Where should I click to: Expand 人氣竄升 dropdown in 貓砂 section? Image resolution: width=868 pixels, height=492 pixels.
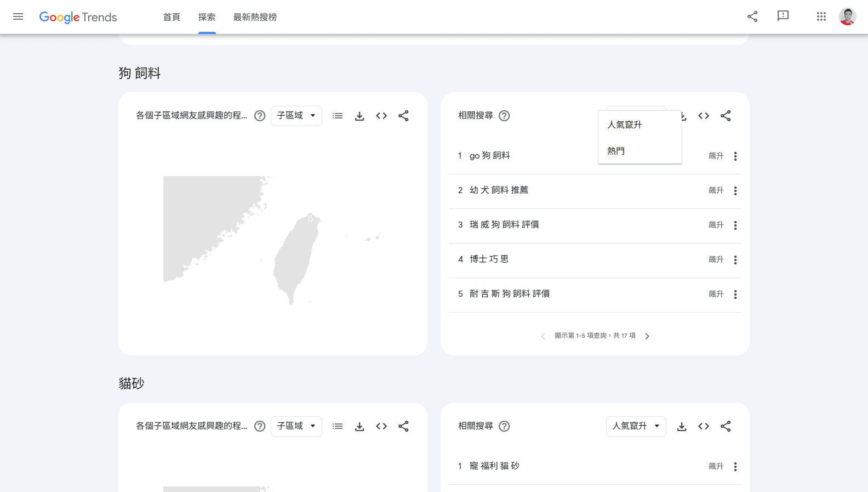pyautogui.click(x=636, y=426)
